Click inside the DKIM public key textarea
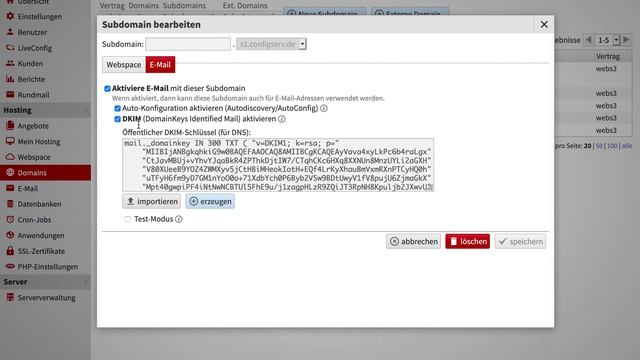Image resolution: width=640 pixels, height=360 pixels. (278, 165)
